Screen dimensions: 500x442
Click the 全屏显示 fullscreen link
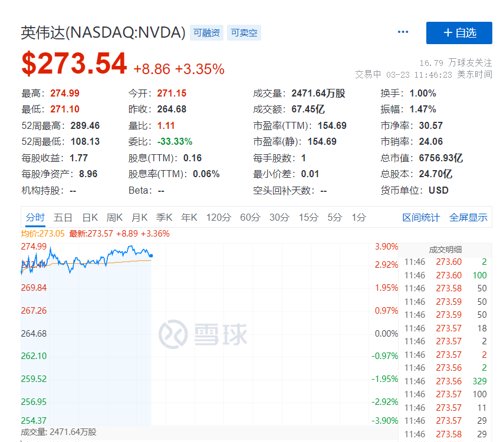(x=468, y=218)
